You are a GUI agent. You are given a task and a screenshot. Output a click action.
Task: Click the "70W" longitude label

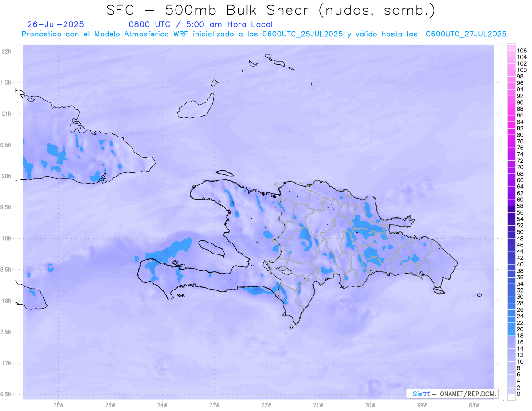(x=370, y=405)
